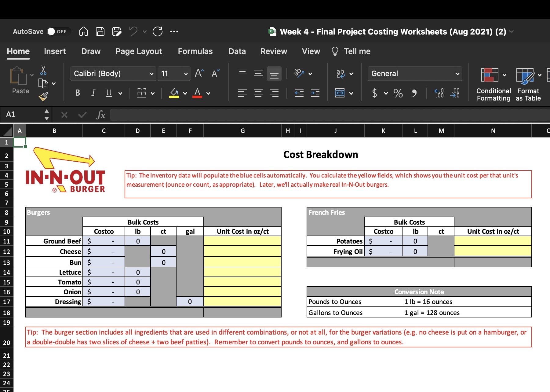Switch to the Data tab
550x392 pixels.
click(x=237, y=51)
